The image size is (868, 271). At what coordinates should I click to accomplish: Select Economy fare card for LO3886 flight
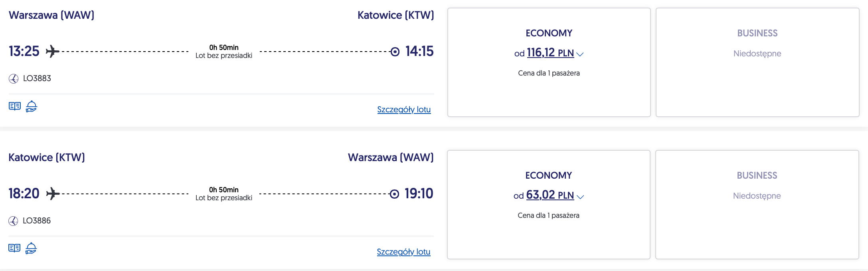point(548,236)
